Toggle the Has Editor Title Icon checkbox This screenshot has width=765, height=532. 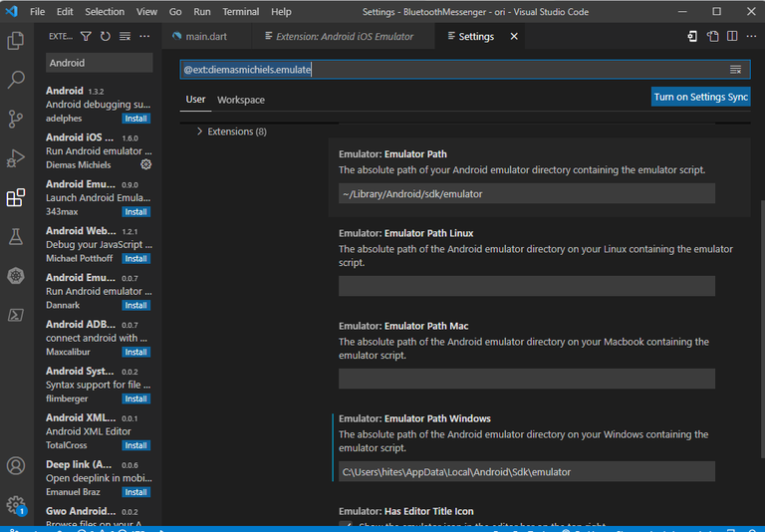pos(345,525)
